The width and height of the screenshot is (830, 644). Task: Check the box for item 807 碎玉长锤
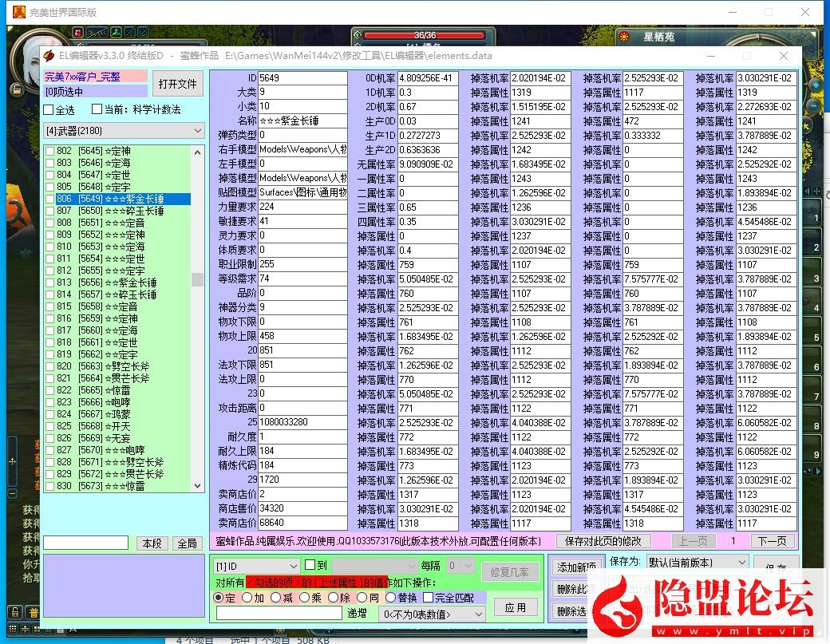pos(50,211)
